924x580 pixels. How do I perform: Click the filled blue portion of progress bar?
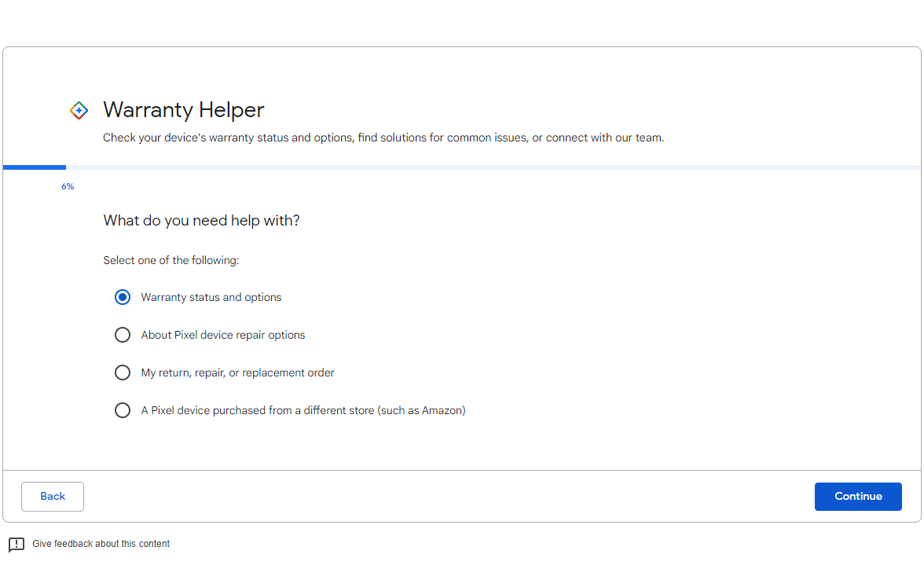[35, 167]
